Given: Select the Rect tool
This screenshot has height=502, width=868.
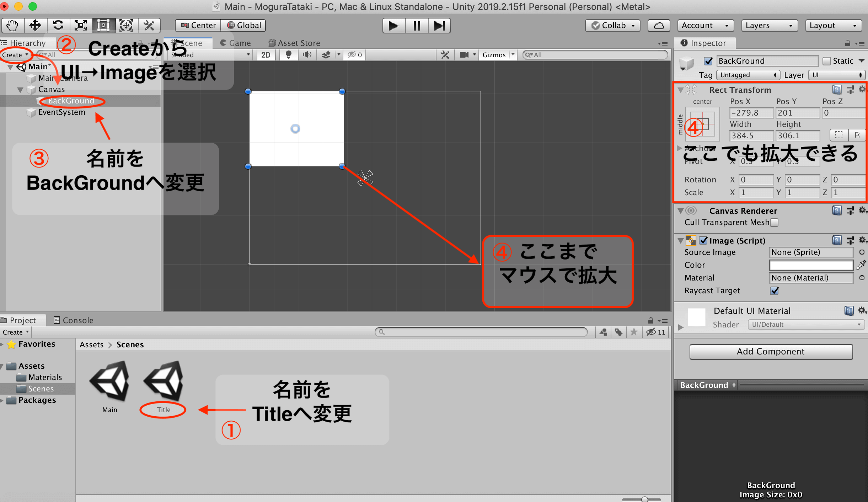Looking at the screenshot, I should click(x=104, y=26).
